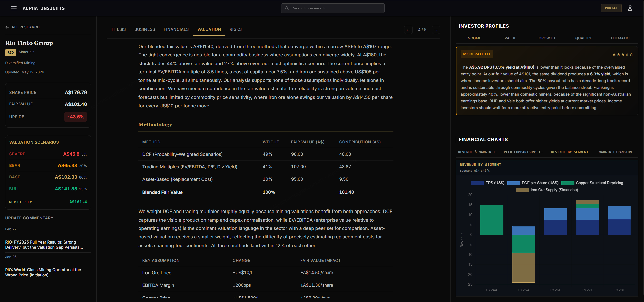The height and width of the screenshot is (302, 644).
Task: Click the back arrow beside All Research
Action: click(7, 27)
